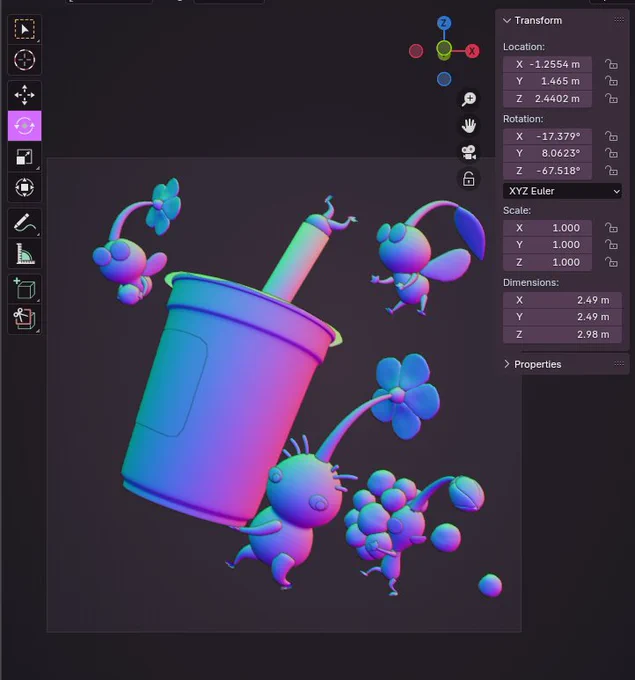Click the negative Z axis gizmo circle

click(x=444, y=79)
